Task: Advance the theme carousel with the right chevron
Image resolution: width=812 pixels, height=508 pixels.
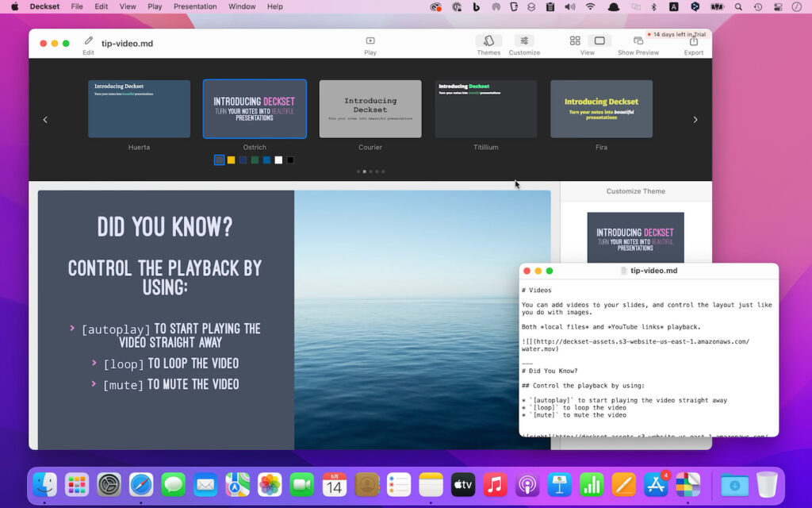Action: point(695,119)
